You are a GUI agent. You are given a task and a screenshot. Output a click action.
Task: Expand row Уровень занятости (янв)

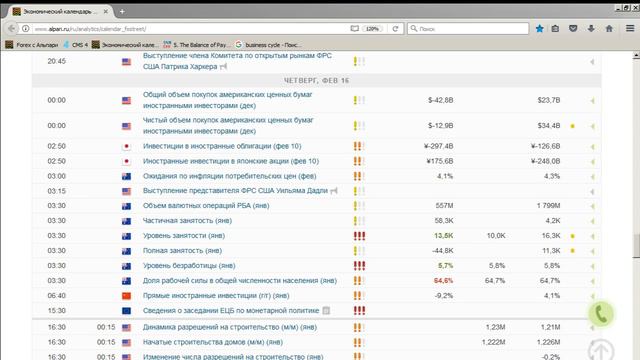click(x=592, y=236)
